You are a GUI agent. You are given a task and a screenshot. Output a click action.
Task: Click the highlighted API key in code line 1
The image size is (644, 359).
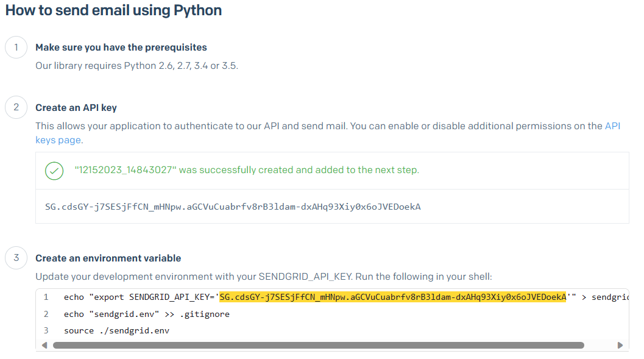(x=392, y=297)
